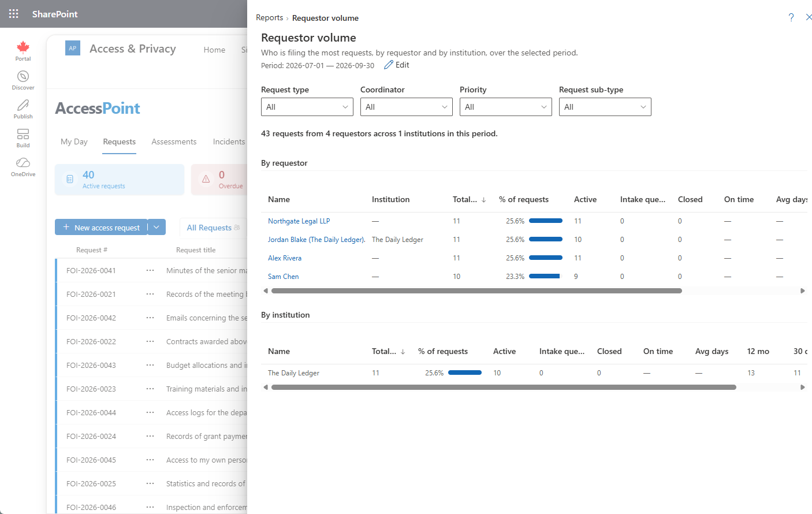The width and height of the screenshot is (812, 514).
Task: Open the Assessments tab
Action: [x=174, y=141]
